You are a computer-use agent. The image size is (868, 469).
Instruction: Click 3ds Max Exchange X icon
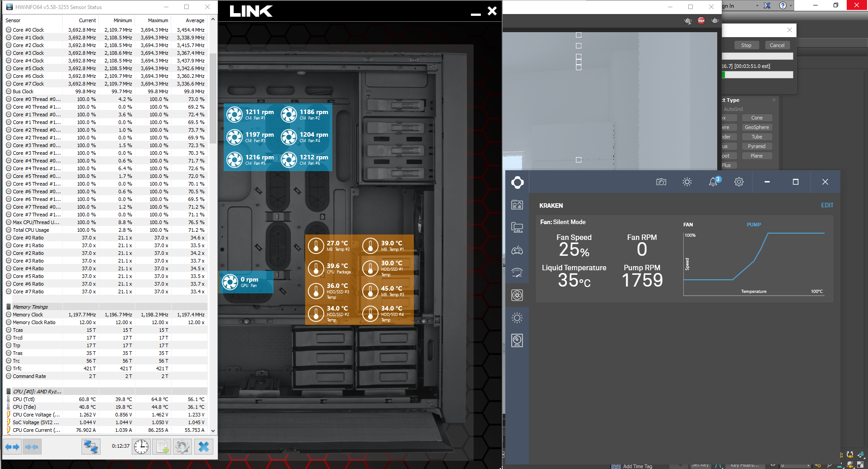(x=767, y=5)
